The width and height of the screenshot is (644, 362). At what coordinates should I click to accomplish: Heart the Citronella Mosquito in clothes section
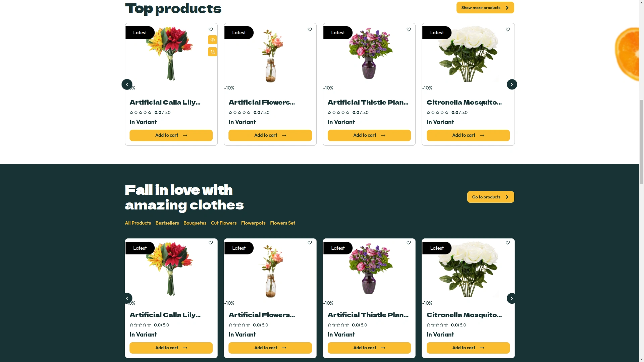pyautogui.click(x=507, y=243)
